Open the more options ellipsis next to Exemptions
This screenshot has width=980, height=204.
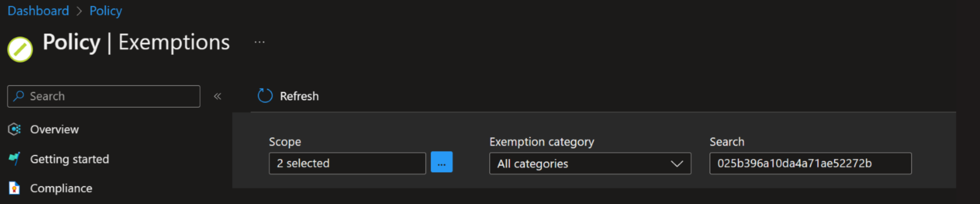point(260,42)
